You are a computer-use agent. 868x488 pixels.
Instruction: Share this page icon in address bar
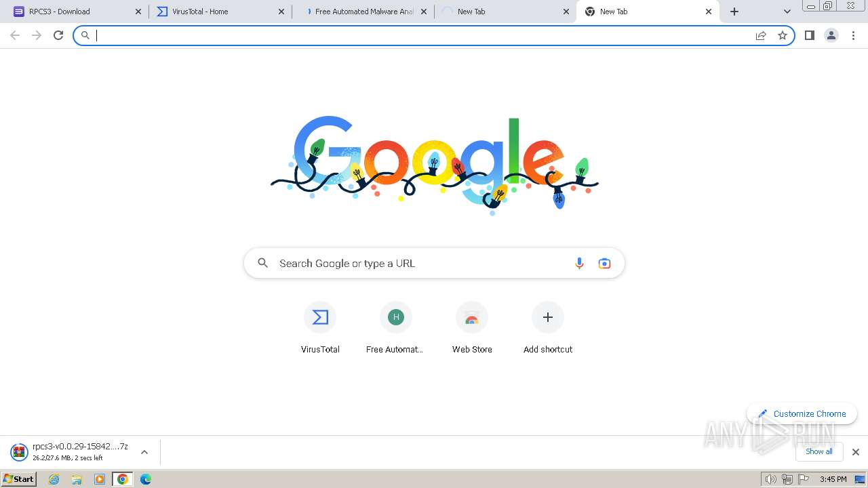pyautogui.click(x=761, y=35)
